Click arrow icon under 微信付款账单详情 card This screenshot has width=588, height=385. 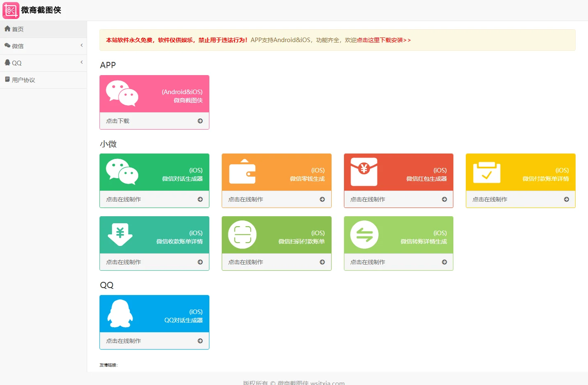pos(567,199)
